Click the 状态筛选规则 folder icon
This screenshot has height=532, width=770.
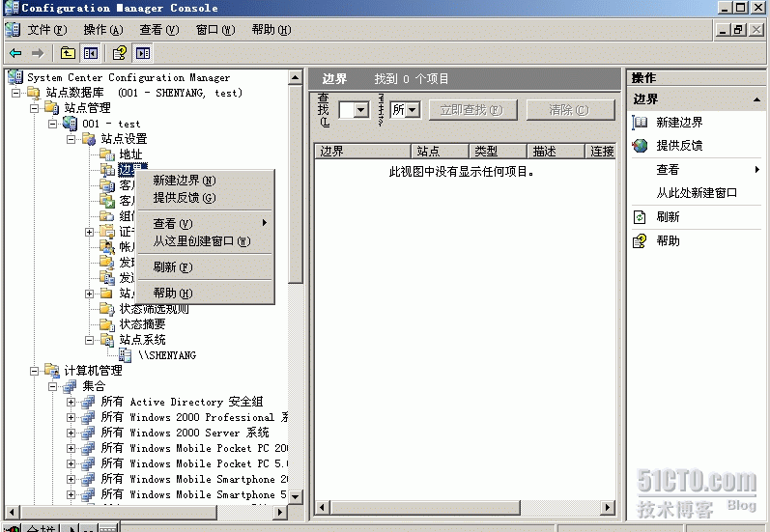107,309
